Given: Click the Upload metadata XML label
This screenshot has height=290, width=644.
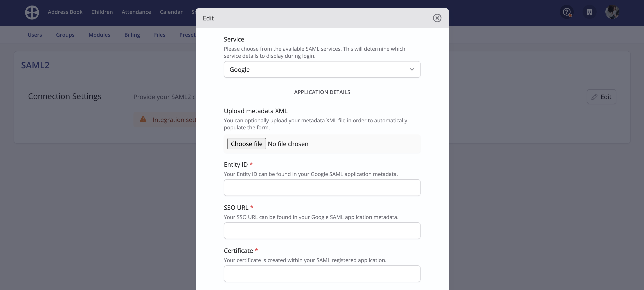Looking at the screenshot, I should [255, 111].
